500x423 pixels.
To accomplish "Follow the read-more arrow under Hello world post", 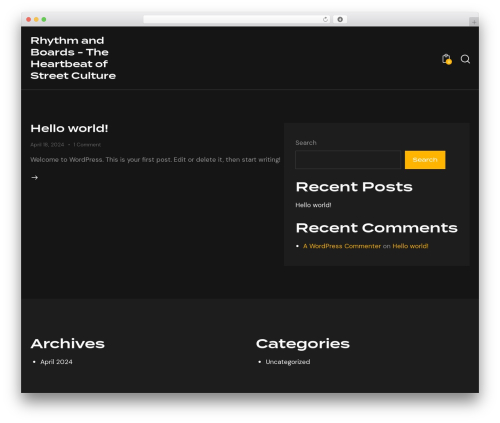I will (34, 178).
